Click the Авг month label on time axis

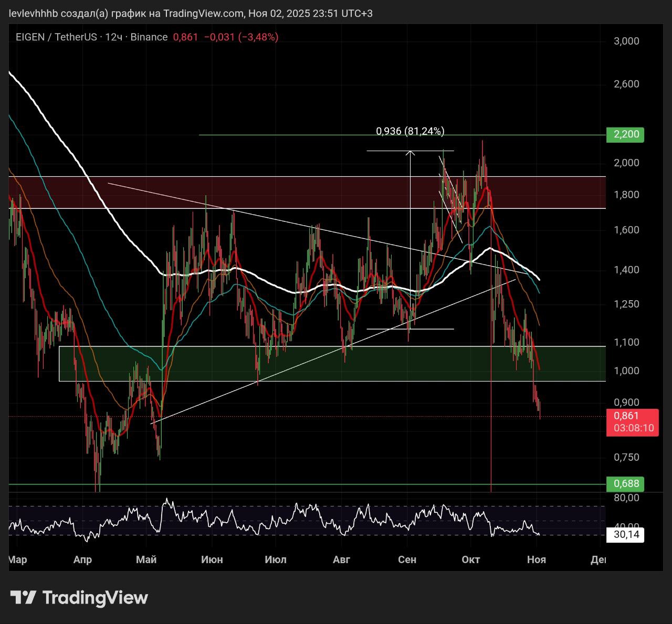[x=341, y=559]
